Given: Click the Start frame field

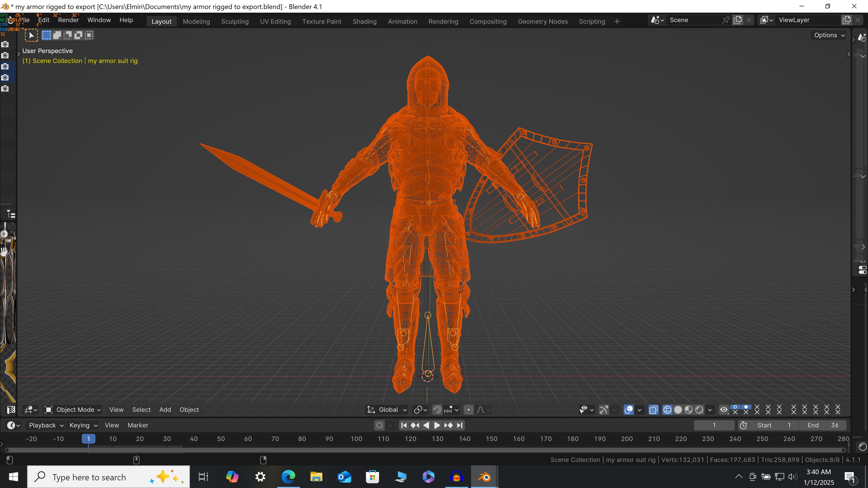Looking at the screenshot, I should coord(774,425).
